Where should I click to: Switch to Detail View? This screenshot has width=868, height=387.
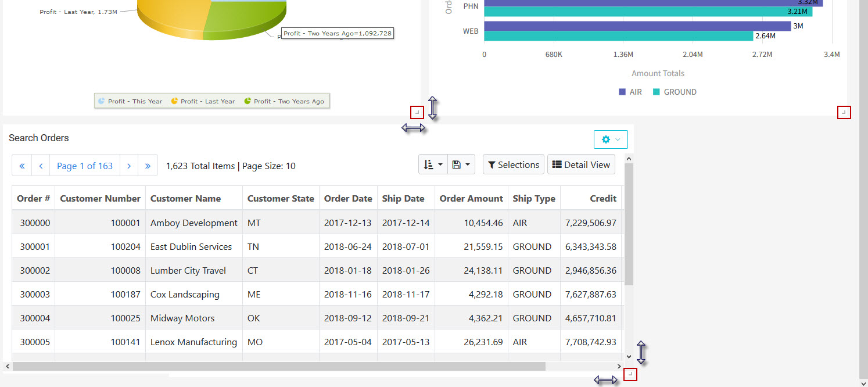click(580, 165)
